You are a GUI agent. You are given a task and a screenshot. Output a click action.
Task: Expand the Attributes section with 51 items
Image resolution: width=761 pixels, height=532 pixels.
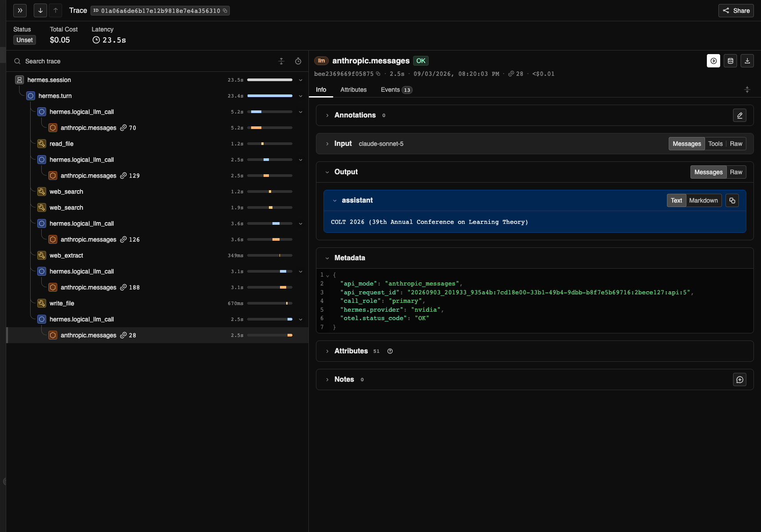click(x=327, y=351)
